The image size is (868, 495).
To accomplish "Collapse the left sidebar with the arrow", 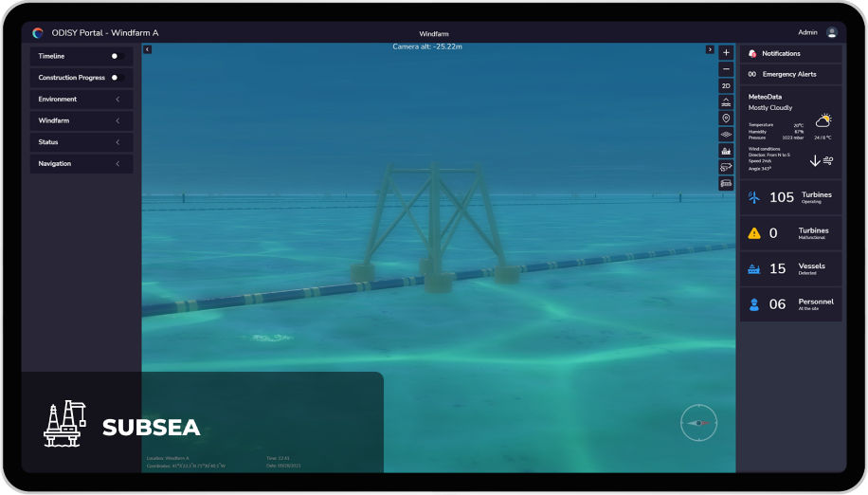I will coord(148,49).
